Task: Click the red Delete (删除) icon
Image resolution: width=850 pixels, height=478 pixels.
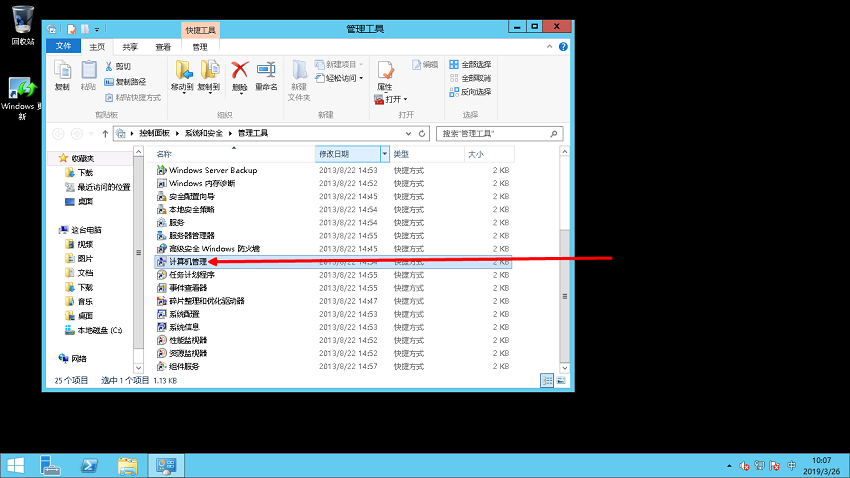Action: (240, 76)
